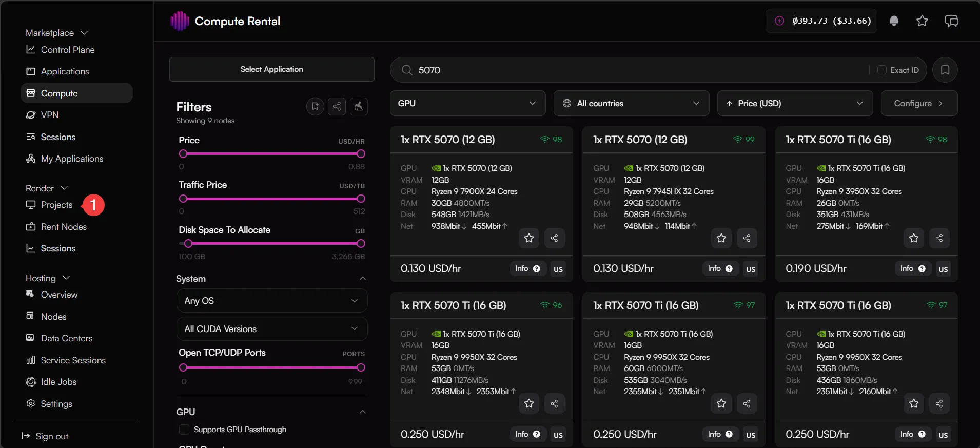Open the GPU type dropdown
The image size is (980, 448).
click(x=467, y=103)
